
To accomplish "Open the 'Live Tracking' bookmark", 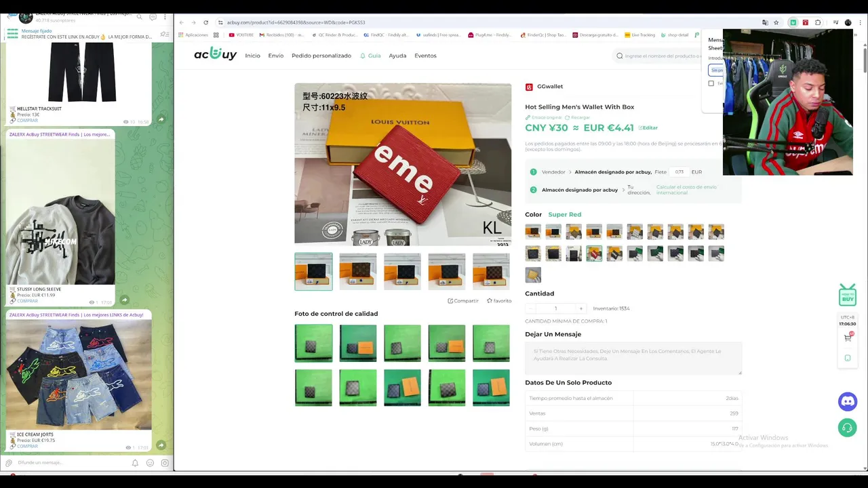I will click(x=640, y=35).
